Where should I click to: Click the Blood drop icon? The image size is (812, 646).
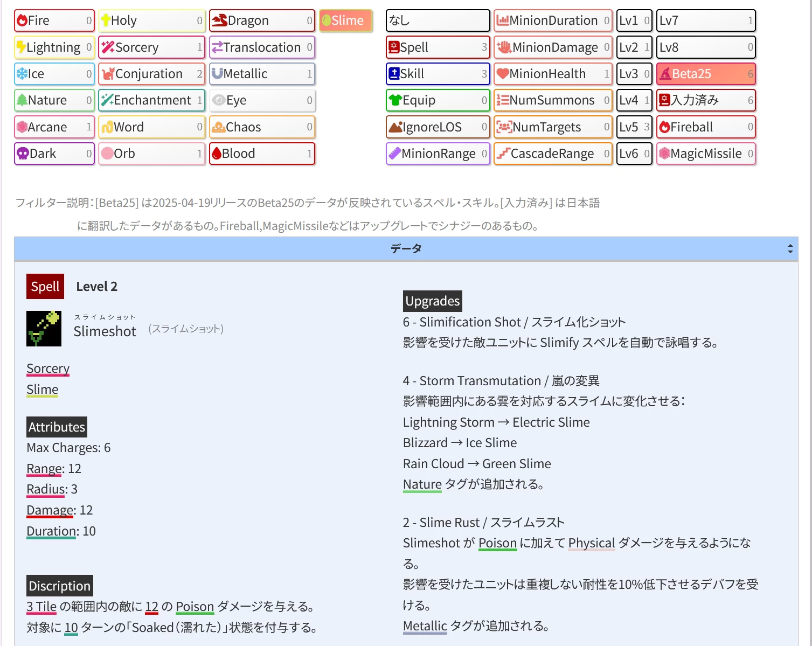(217, 154)
